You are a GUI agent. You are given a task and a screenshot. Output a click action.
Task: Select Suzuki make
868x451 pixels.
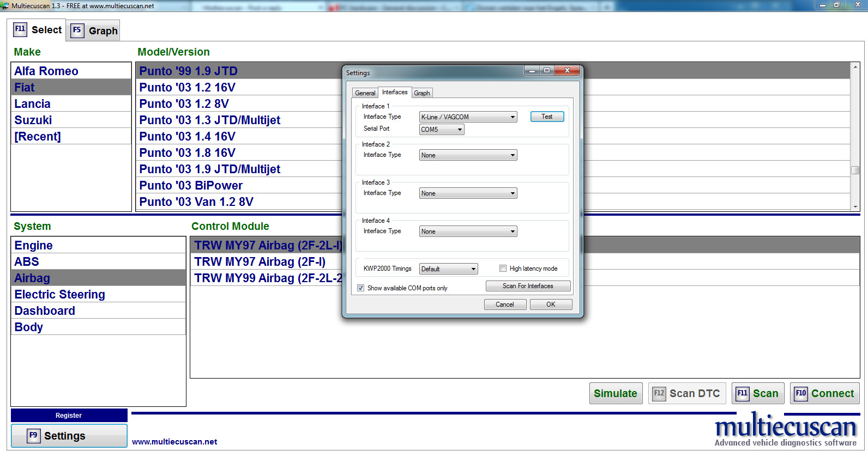tap(71, 120)
